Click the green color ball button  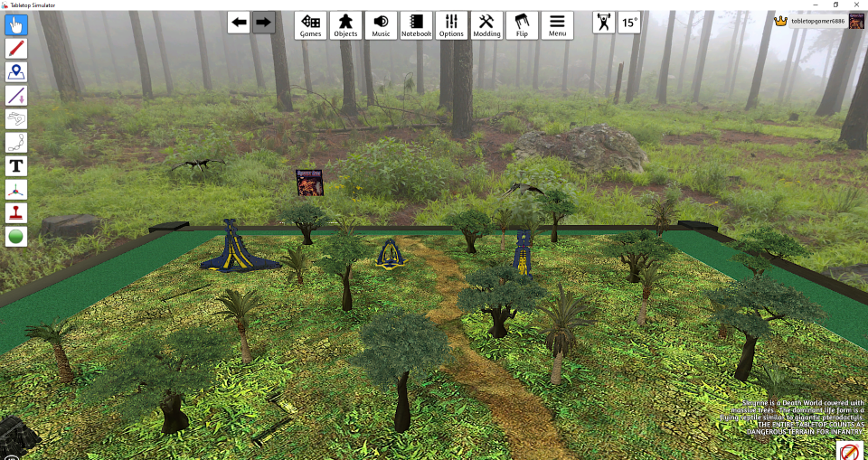point(16,237)
